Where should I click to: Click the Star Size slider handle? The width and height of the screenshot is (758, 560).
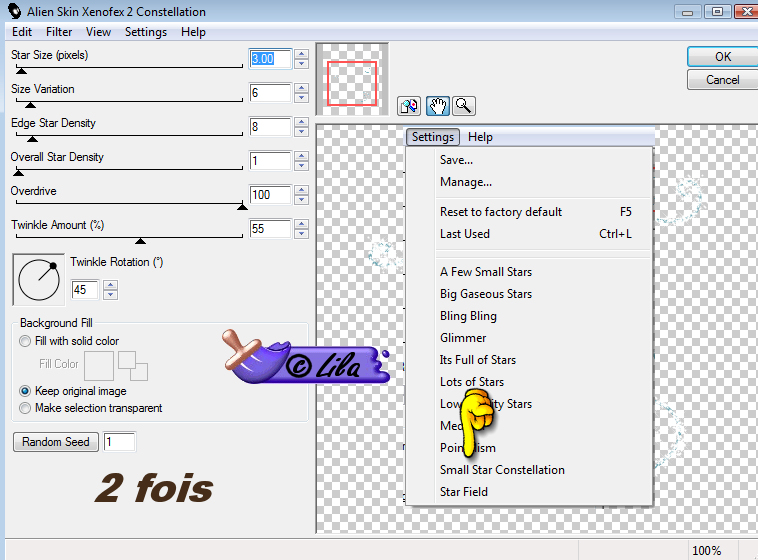[21, 71]
